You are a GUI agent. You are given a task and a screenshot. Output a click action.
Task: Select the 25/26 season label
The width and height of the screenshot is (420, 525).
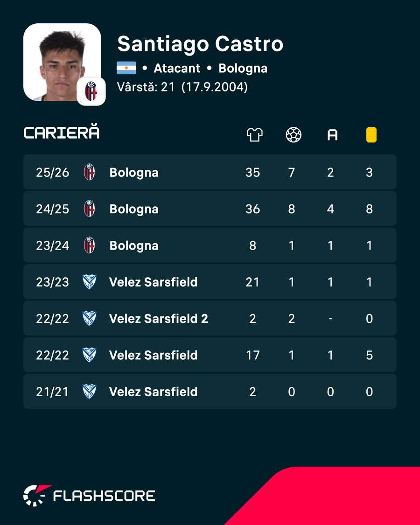click(x=53, y=172)
